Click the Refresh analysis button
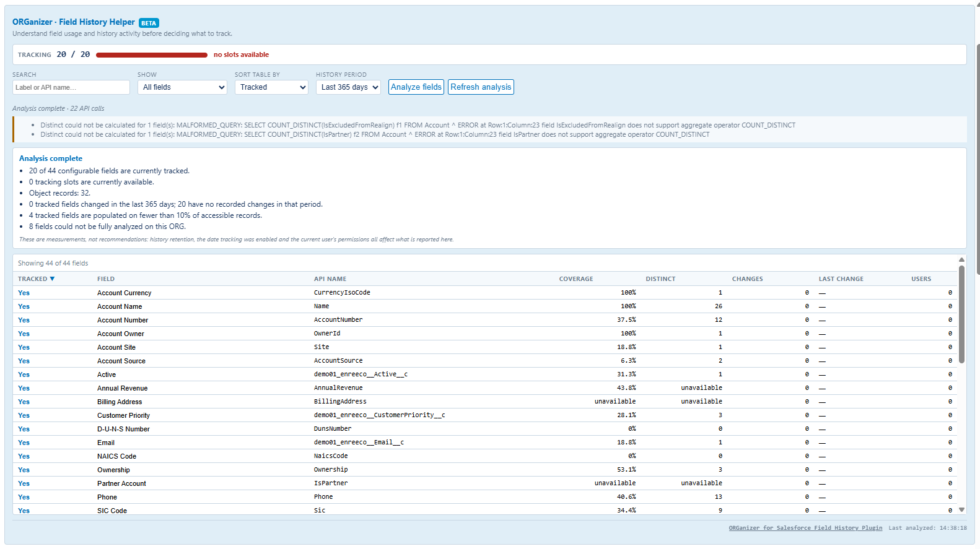980x549 pixels. click(481, 87)
